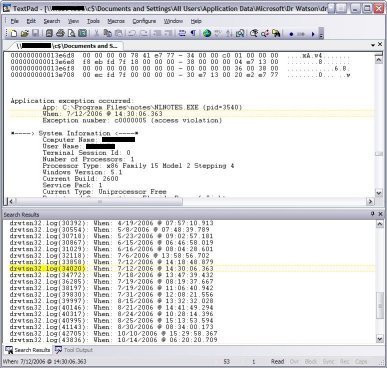The image size is (387, 368).
Task: Open Print Preview from the toolbar
Action: click(71, 33)
